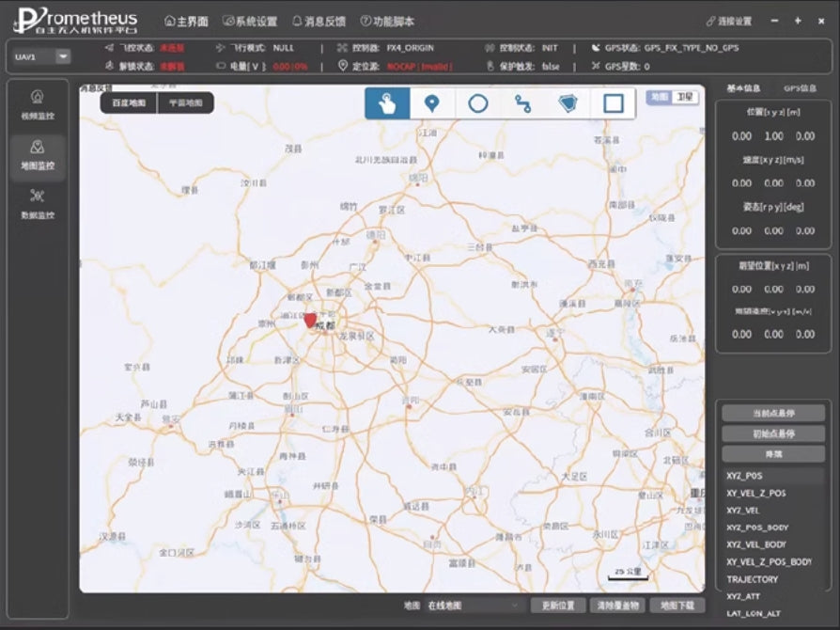The height and width of the screenshot is (630, 840).
Task: Click the battery icon beside 电量[V]
Action: point(221,66)
